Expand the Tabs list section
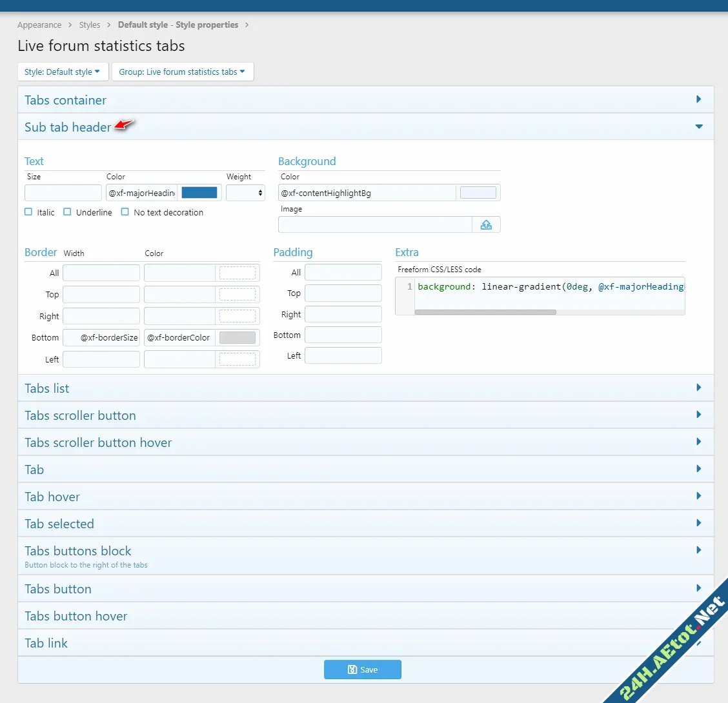 [x=698, y=388]
